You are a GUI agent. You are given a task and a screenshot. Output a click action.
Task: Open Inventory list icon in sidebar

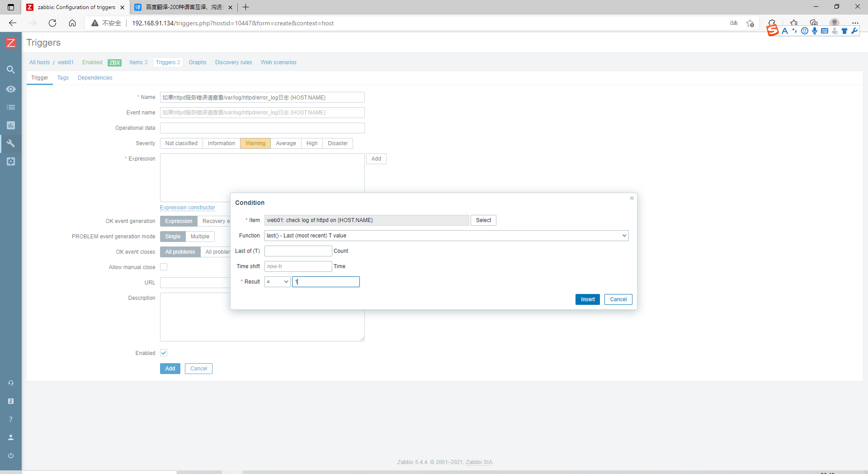(x=11, y=107)
